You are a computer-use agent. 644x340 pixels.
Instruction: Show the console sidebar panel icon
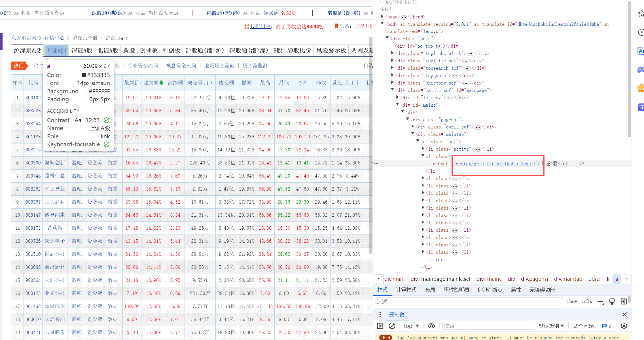click(380, 326)
